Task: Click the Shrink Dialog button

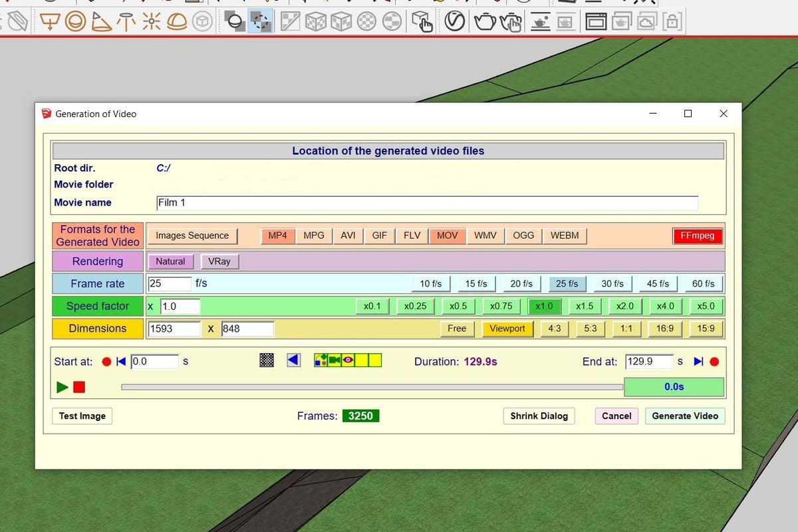Action: pos(539,416)
